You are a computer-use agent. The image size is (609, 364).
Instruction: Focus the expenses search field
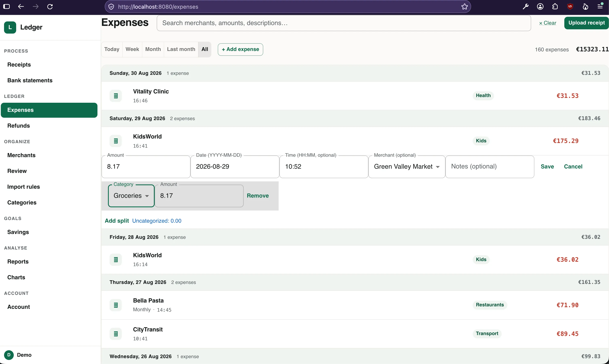(344, 23)
